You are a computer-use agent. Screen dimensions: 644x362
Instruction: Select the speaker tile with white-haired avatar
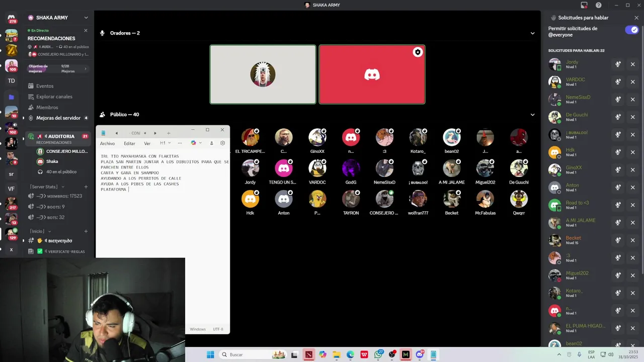263,74
